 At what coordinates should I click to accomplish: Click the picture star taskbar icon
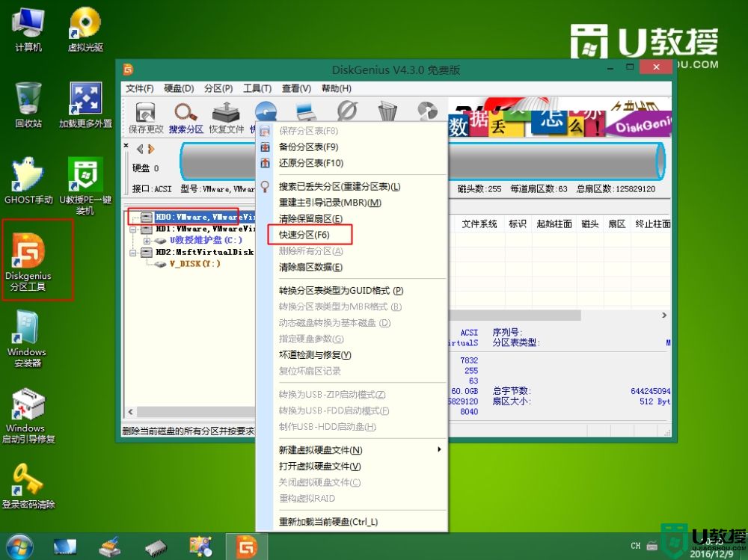pyautogui.click(x=200, y=547)
